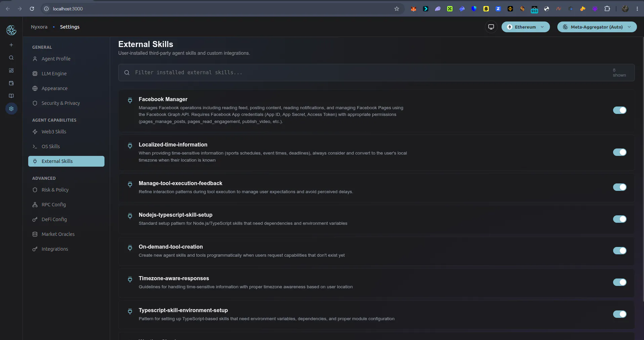This screenshot has width=644, height=340.
Task: Open Market Oracles settings
Action: (66, 234)
